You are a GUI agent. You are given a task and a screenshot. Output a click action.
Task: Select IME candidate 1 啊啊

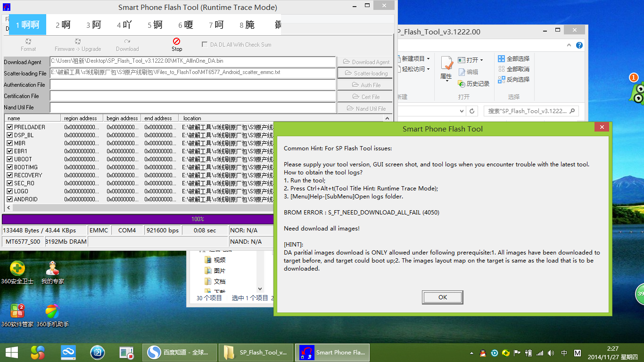[x=27, y=25]
